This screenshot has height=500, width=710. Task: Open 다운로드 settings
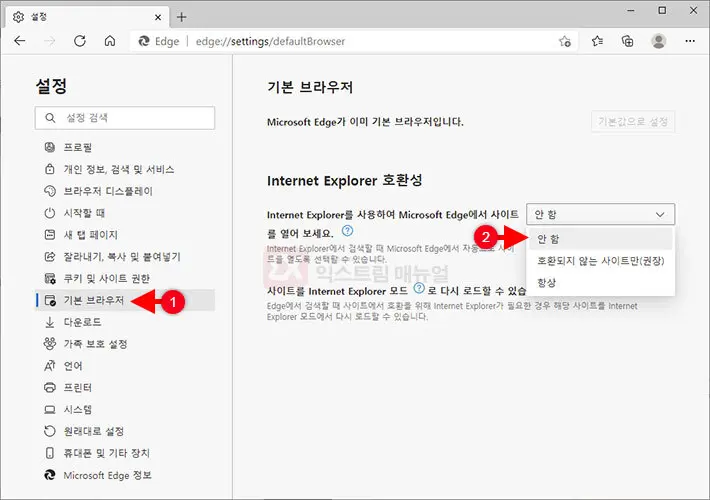[125, 322]
